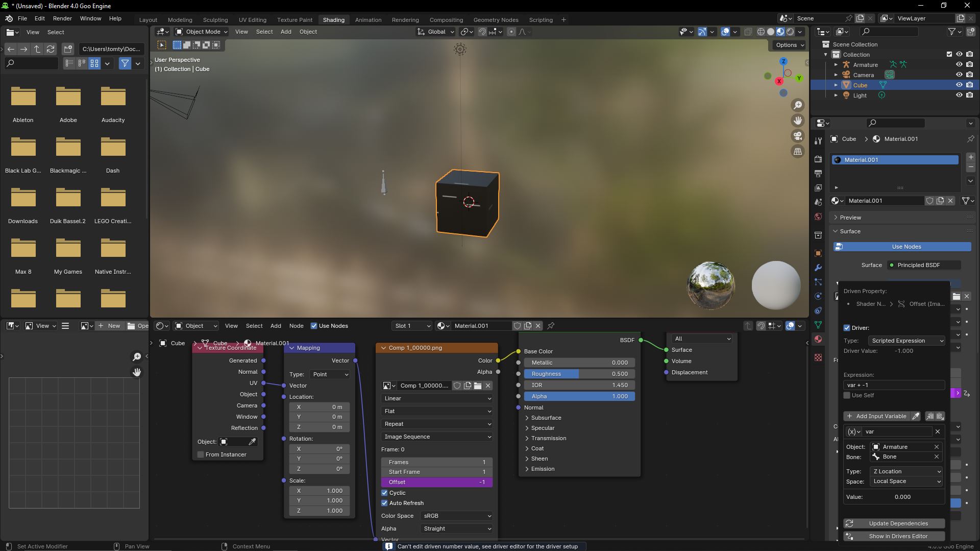Click the Roughness slider in Principled BSDF

point(579,374)
